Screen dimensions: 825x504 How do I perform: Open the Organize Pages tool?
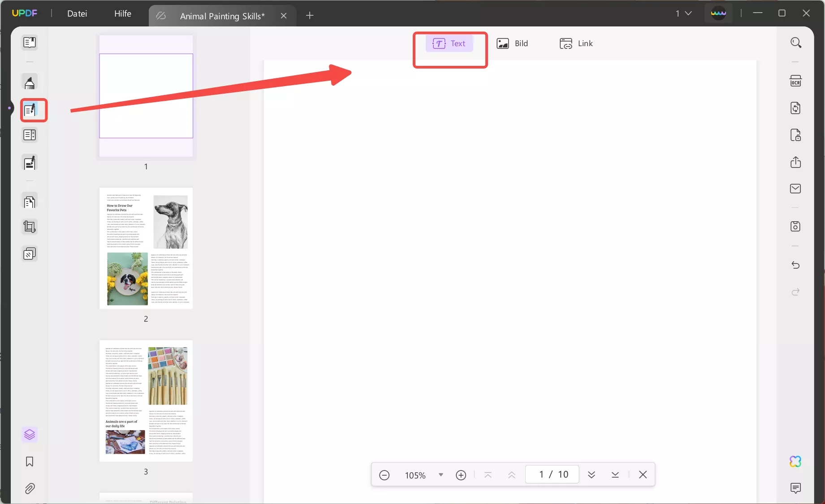[x=30, y=202]
